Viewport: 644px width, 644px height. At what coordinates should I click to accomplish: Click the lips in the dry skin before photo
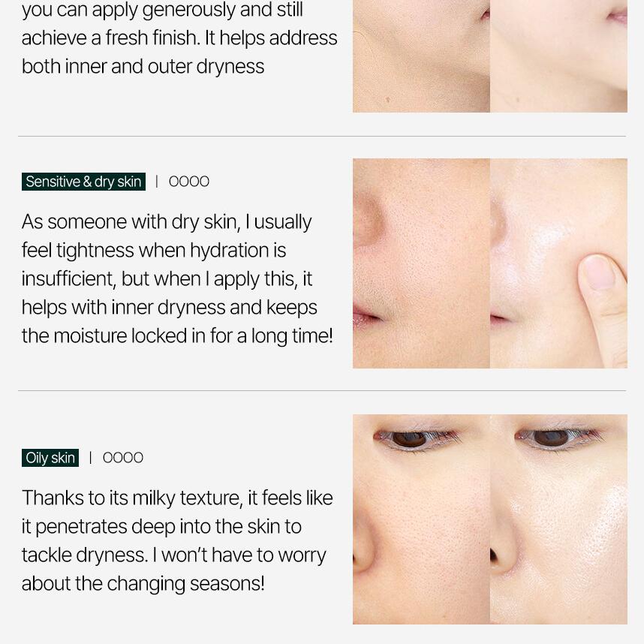click(366, 317)
